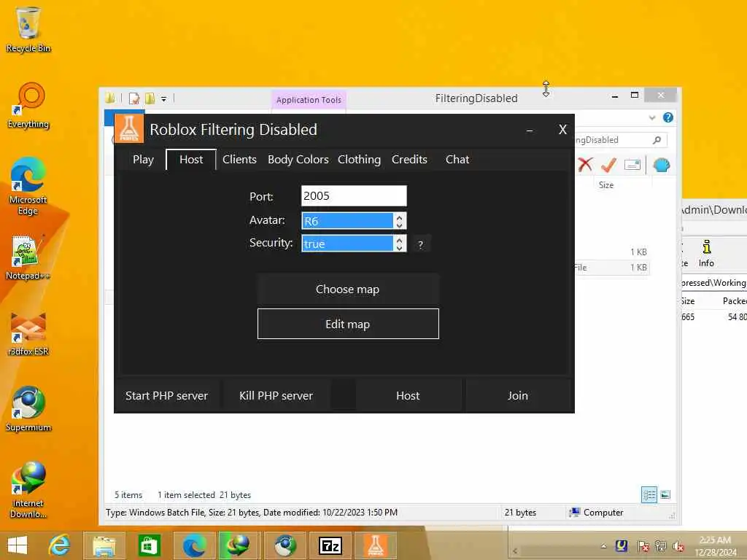Click the Avatar spinner arrows
Viewport: 747px width, 560px height.
pos(399,221)
